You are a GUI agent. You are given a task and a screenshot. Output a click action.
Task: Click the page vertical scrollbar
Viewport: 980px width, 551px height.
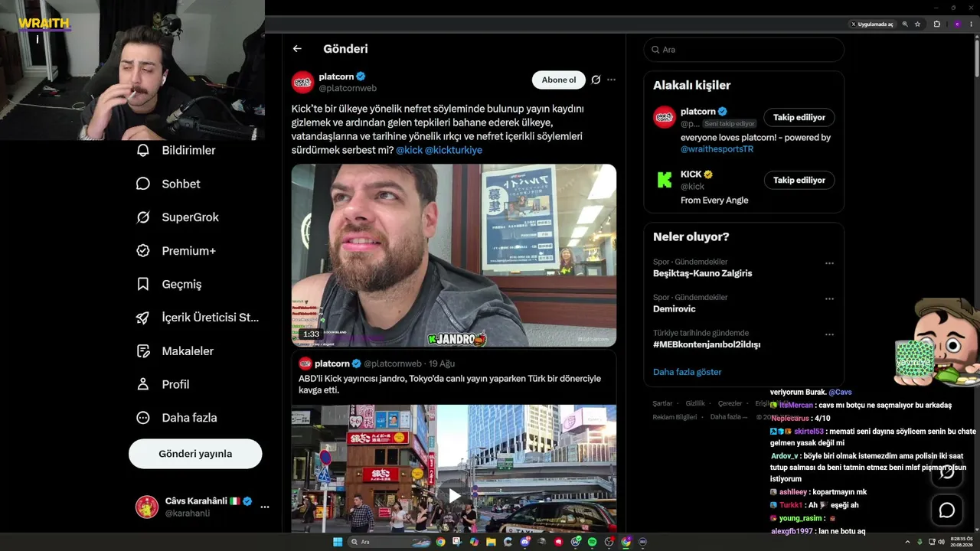coord(977,57)
